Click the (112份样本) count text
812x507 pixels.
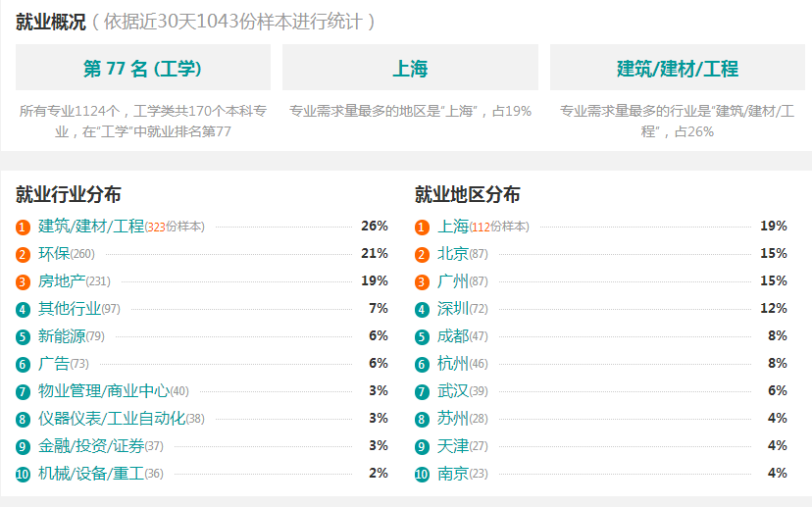(x=499, y=227)
